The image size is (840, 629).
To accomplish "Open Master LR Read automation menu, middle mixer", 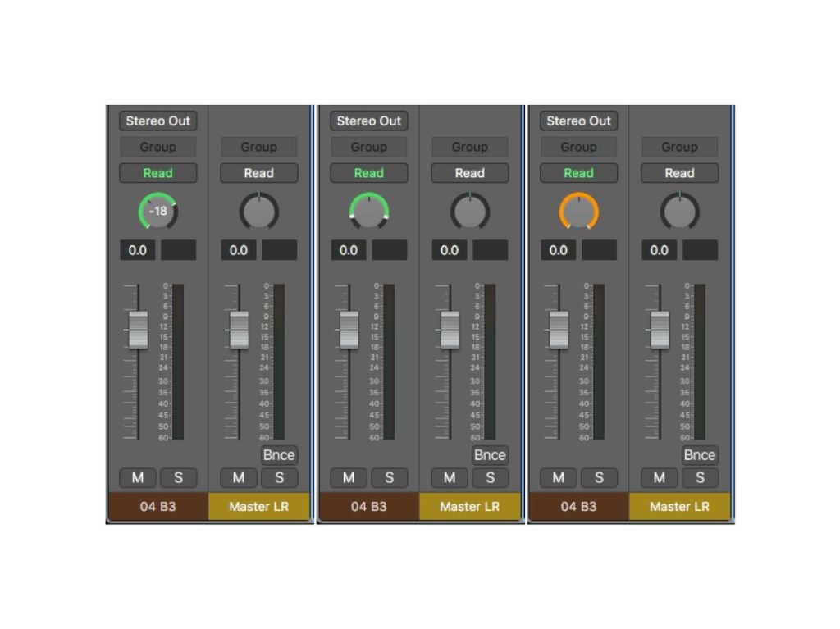I will coord(470,173).
